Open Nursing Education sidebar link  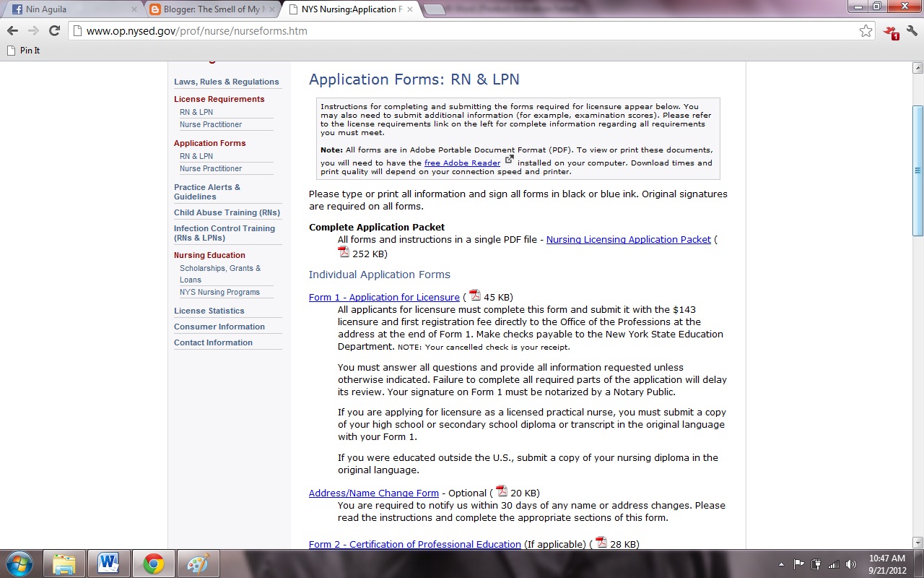(209, 256)
